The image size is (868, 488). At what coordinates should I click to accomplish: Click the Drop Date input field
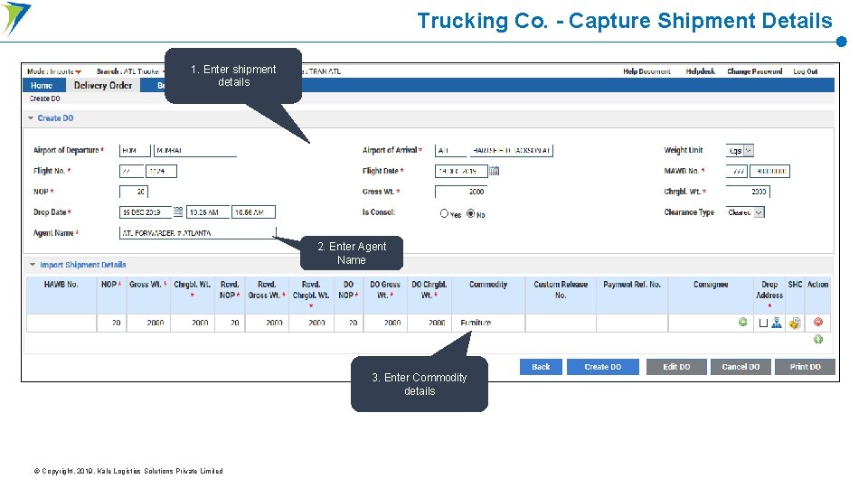point(146,212)
